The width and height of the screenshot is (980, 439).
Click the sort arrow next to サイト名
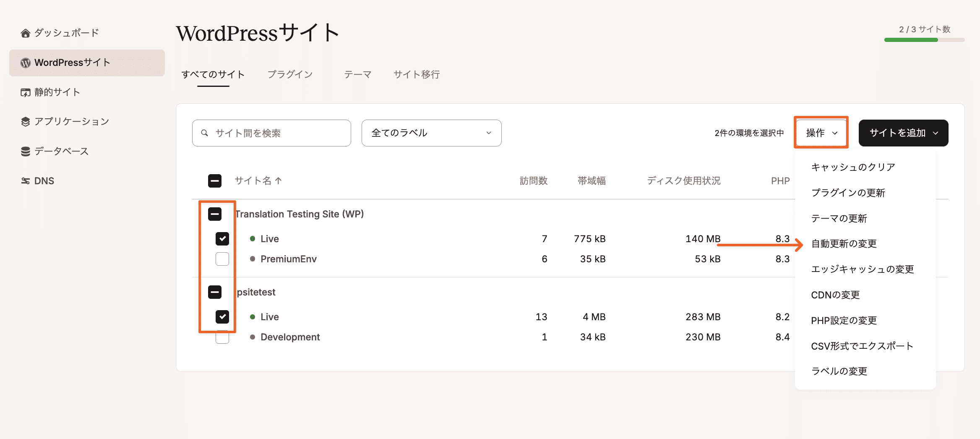click(279, 181)
